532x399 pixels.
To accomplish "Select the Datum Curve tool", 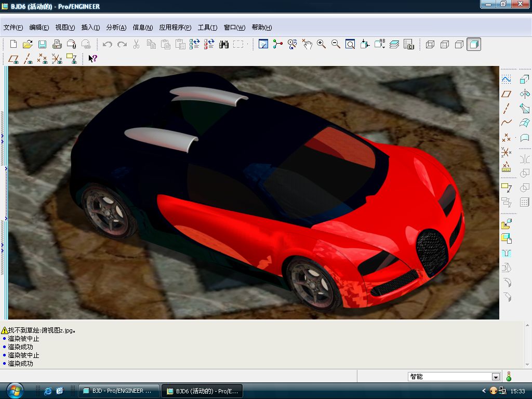I will point(506,123).
